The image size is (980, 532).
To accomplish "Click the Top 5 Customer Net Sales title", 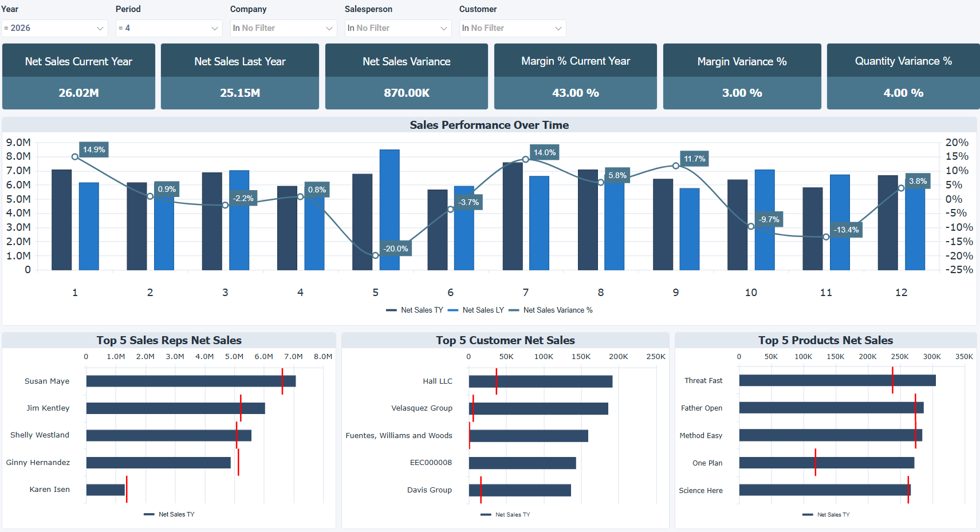I will click(505, 340).
